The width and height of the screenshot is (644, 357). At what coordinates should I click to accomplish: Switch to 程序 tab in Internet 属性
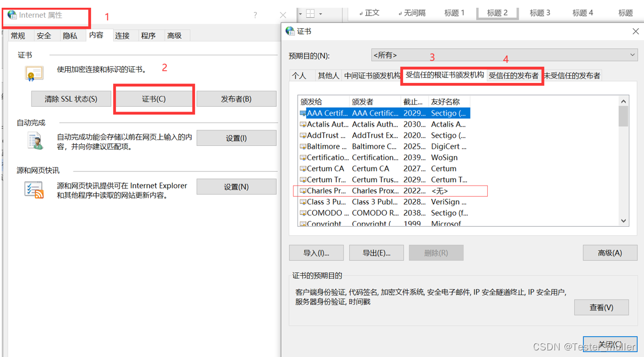click(x=148, y=36)
